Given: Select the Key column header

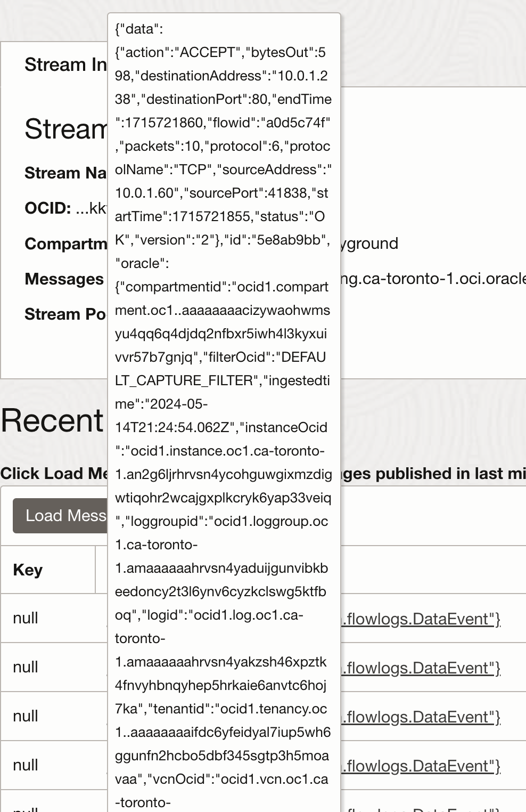Looking at the screenshot, I should [x=28, y=570].
